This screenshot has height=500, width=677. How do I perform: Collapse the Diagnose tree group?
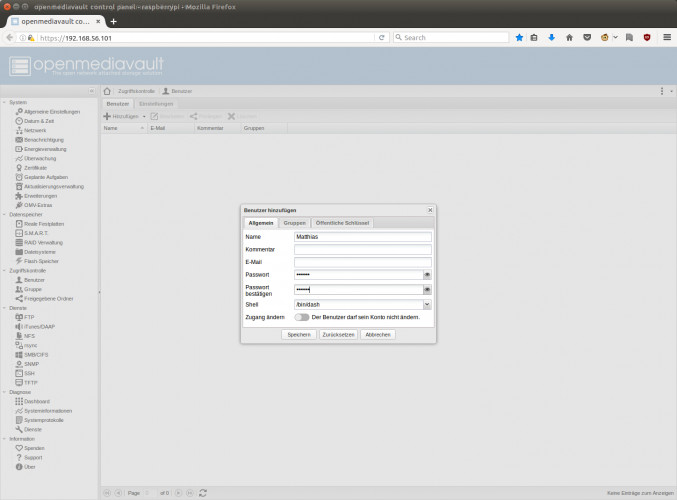[x=4, y=392]
